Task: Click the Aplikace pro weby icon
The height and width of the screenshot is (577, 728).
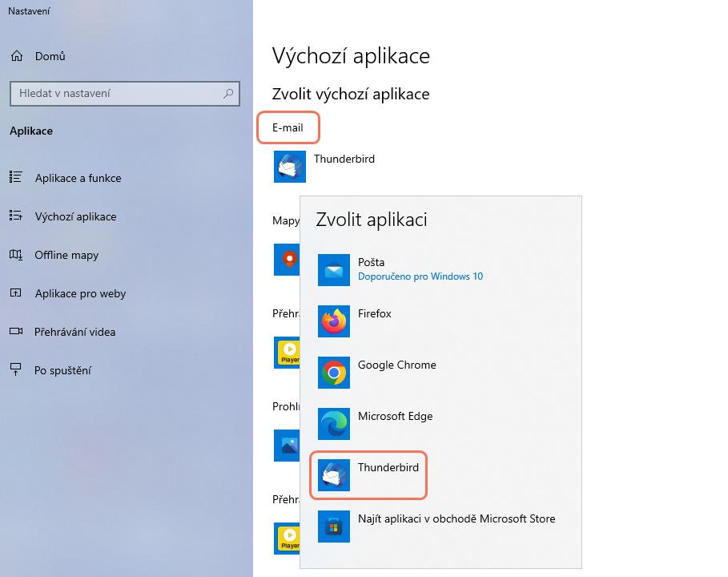Action: (x=16, y=293)
